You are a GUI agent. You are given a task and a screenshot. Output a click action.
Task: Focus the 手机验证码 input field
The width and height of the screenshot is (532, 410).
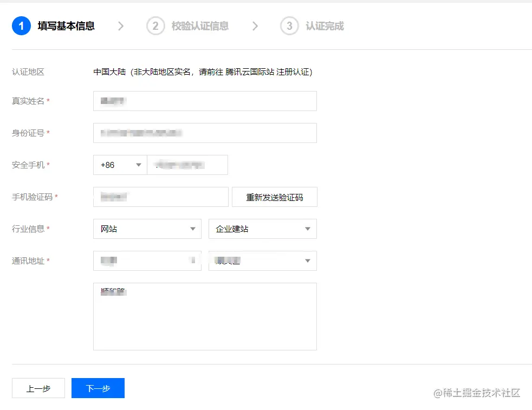[x=161, y=197]
